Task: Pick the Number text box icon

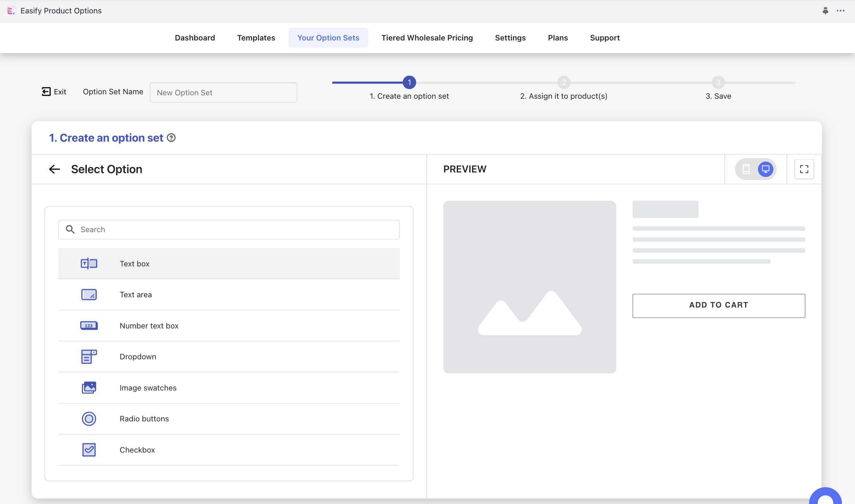Action: [89, 326]
